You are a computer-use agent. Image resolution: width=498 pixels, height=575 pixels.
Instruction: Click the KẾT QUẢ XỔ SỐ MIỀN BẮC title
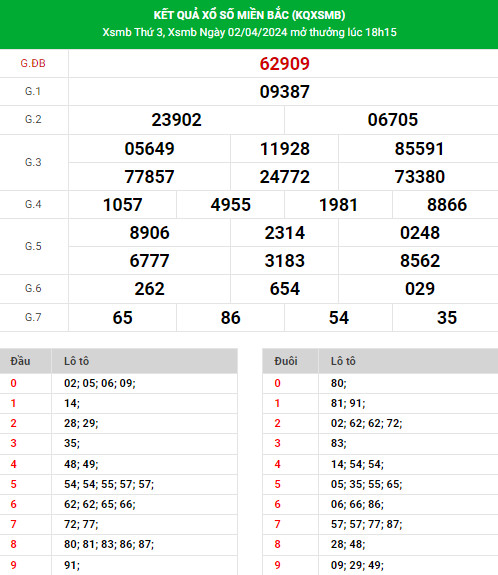[x=249, y=15]
